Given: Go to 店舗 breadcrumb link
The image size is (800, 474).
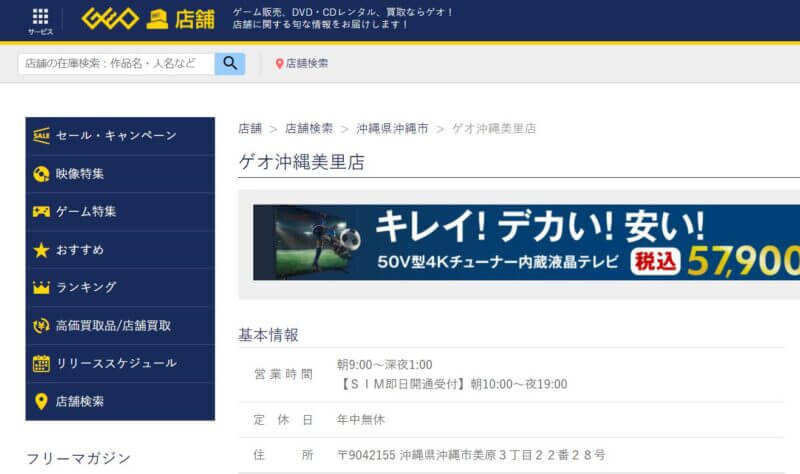Looking at the screenshot, I should [x=250, y=129].
